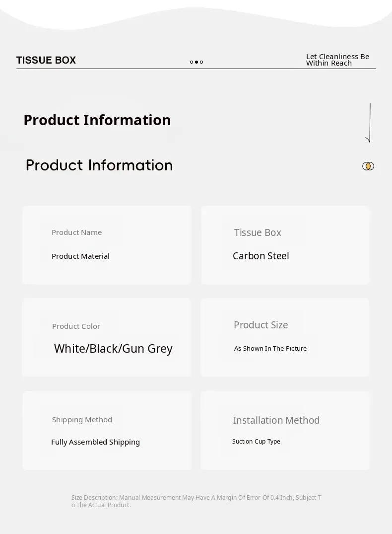Click the thin downward arrow icon
Screen dimensions: 392x534
(x=369, y=123)
